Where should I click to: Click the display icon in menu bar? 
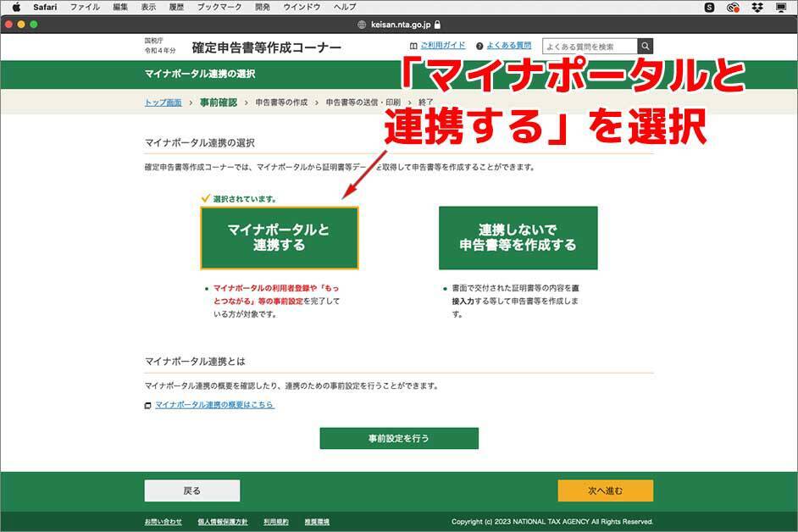tap(781, 7)
